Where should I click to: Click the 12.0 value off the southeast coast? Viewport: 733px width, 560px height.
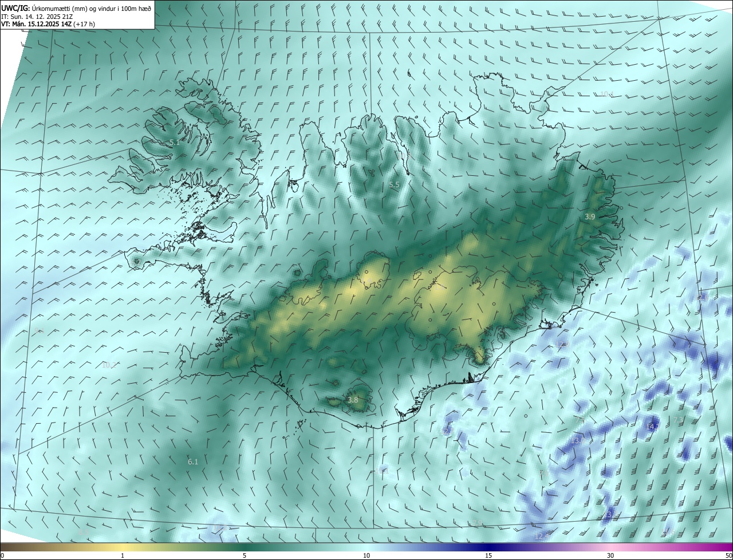(562, 344)
